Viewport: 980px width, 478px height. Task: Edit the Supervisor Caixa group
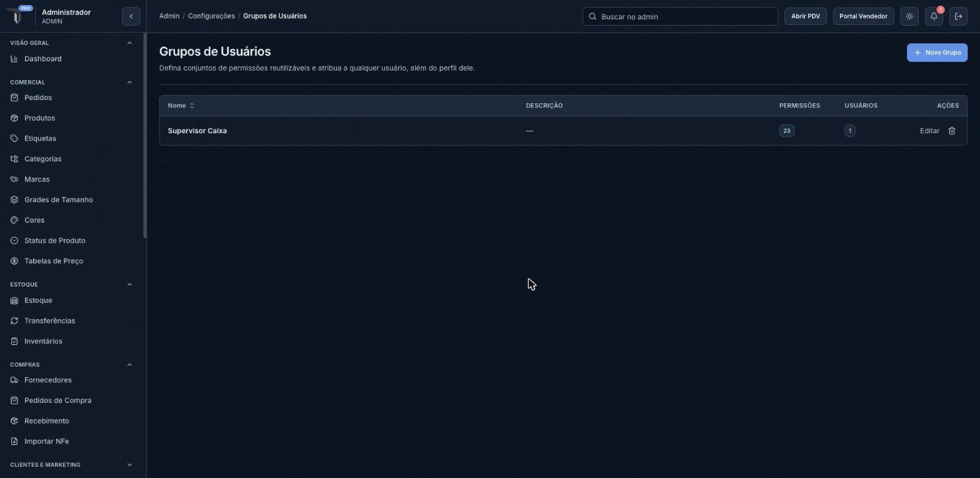pyautogui.click(x=929, y=131)
